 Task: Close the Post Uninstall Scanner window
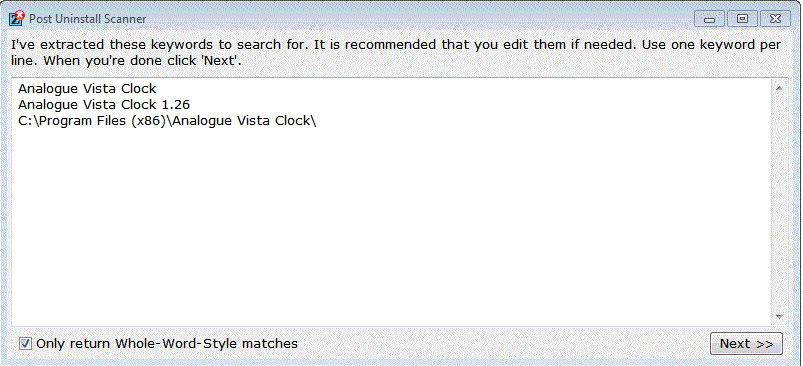(775, 19)
